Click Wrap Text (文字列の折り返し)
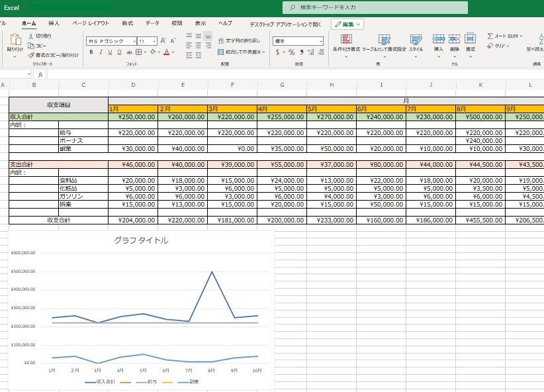544x392 pixels. click(239, 40)
